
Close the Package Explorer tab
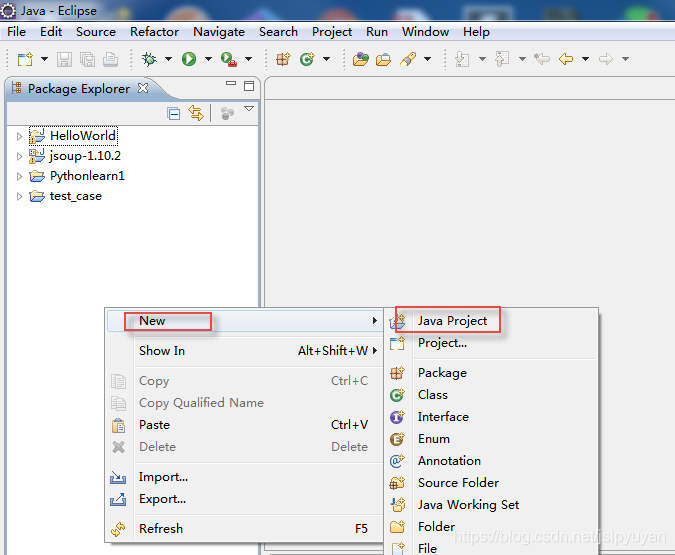point(143,88)
